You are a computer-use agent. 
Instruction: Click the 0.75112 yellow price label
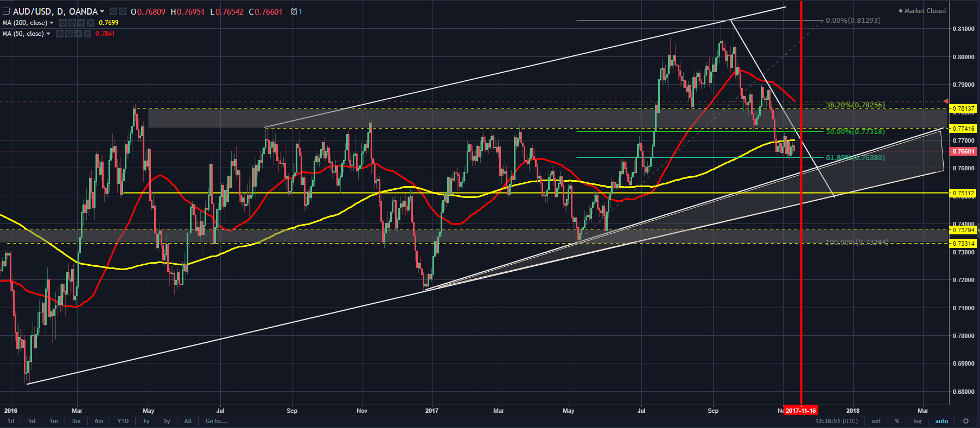click(x=964, y=193)
